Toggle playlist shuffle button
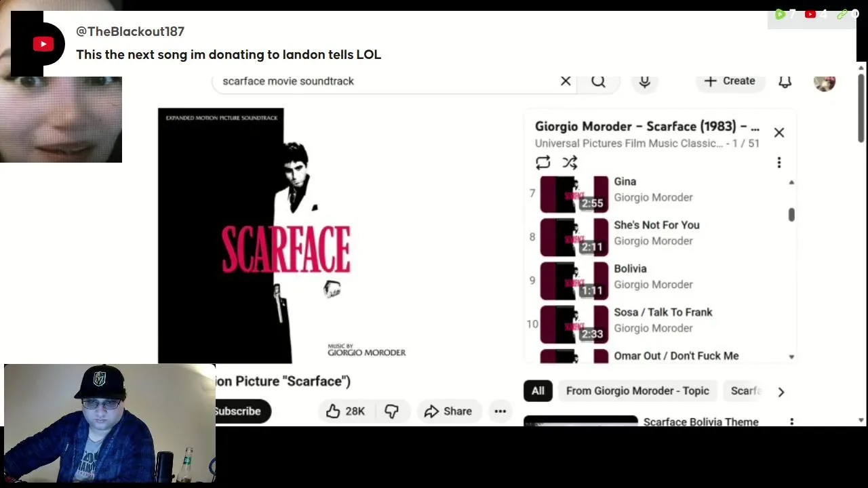The image size is (868, 488). tap(570, 163)
